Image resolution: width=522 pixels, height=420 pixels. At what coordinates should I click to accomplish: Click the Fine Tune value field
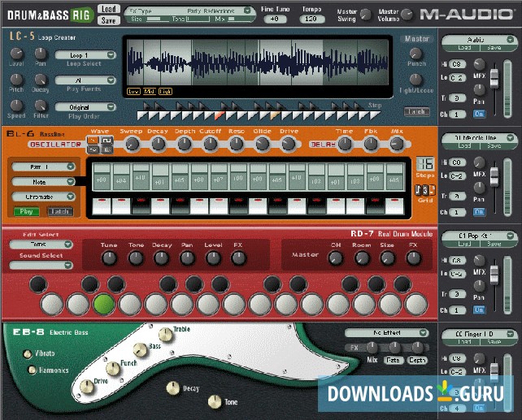click(x=275, y=19)
